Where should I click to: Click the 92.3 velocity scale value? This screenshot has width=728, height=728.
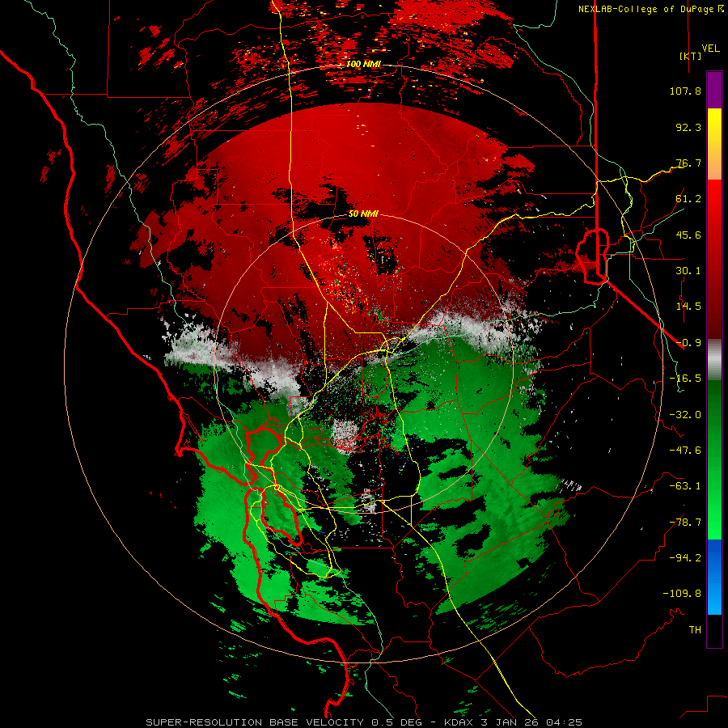688,127
